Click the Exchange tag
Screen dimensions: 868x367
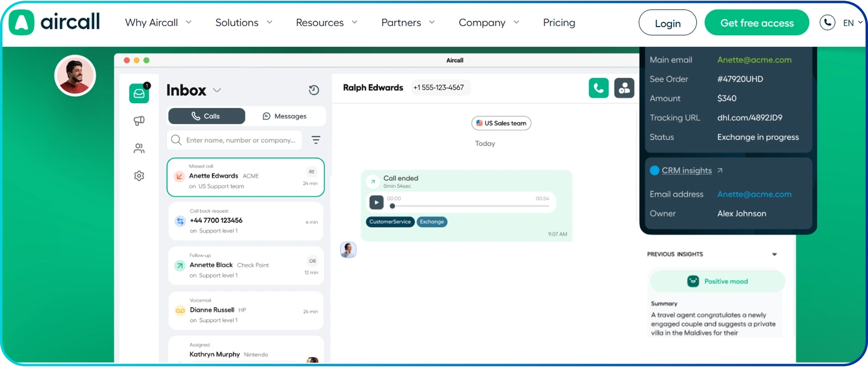[432, 222]
